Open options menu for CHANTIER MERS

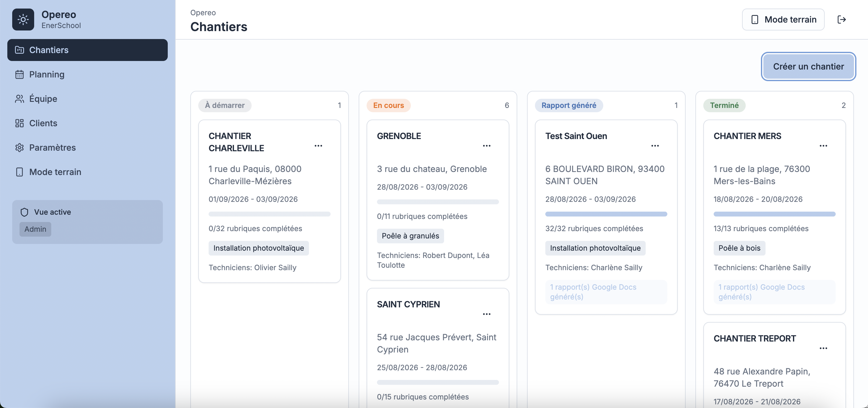823,146
